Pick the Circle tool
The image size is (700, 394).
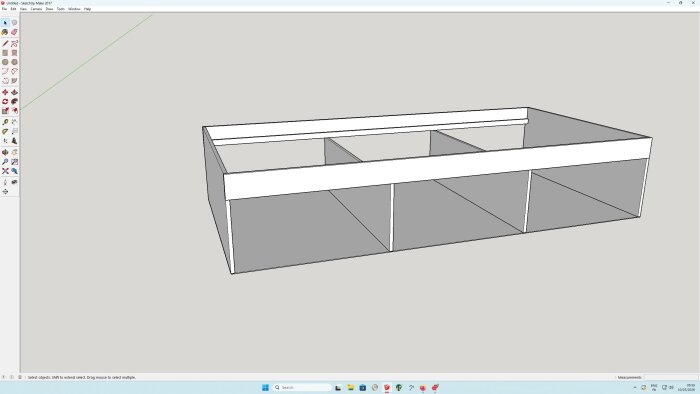point(5,62)
